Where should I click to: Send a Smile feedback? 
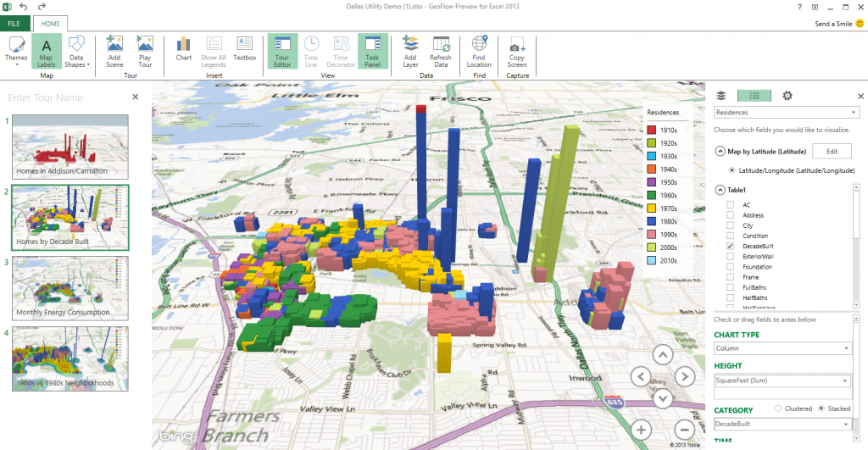click(x=838, y=23)
